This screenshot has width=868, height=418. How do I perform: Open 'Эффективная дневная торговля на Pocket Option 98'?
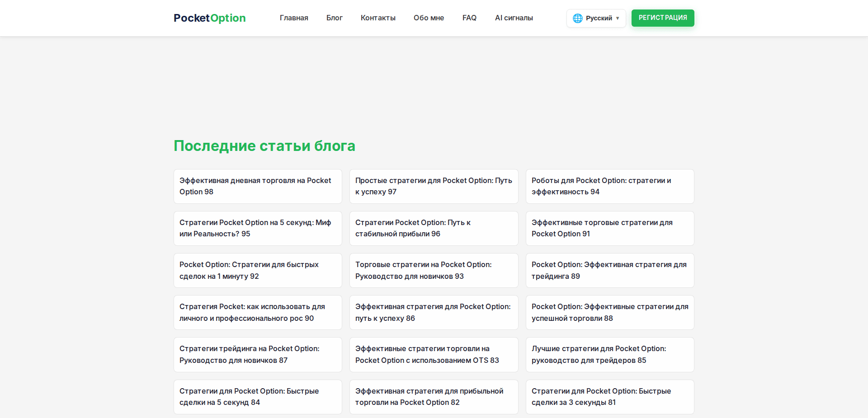257,186
